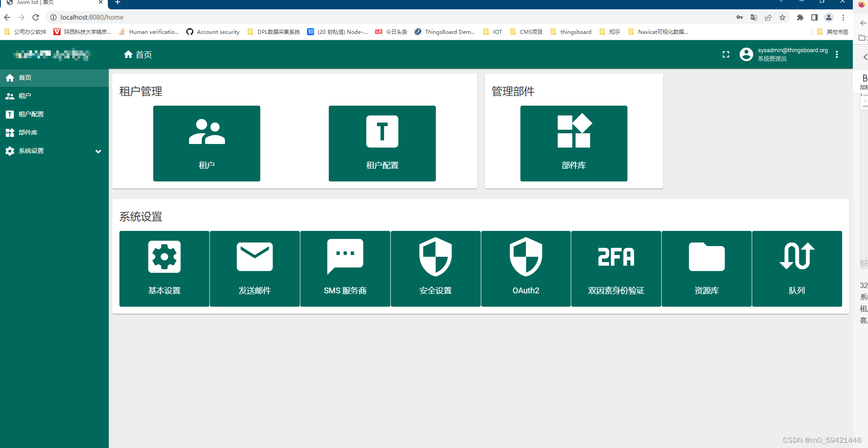Open the 基本设置 general settings card
This screenshot has height=448, width=868.
pos(164,269)
